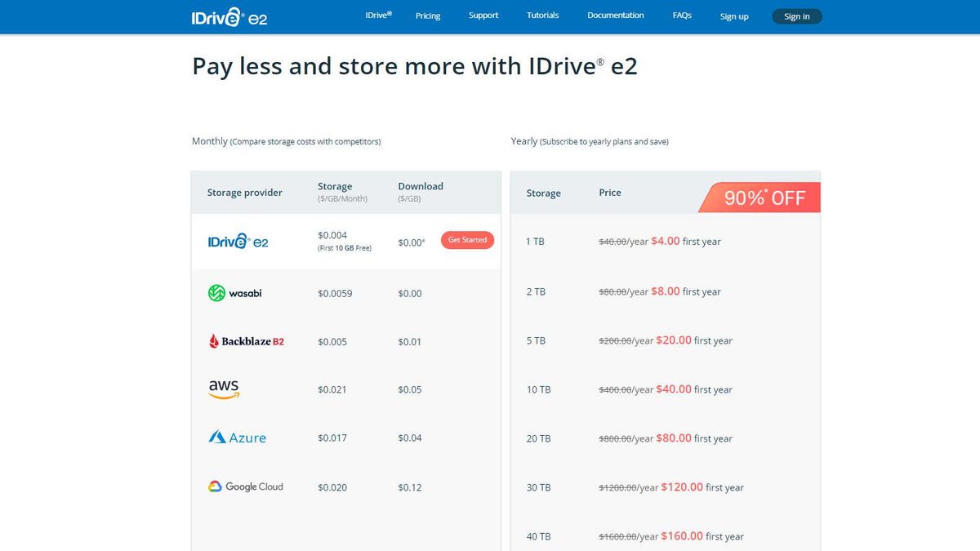
Task: Click the Get Started button
Action: 467,240
